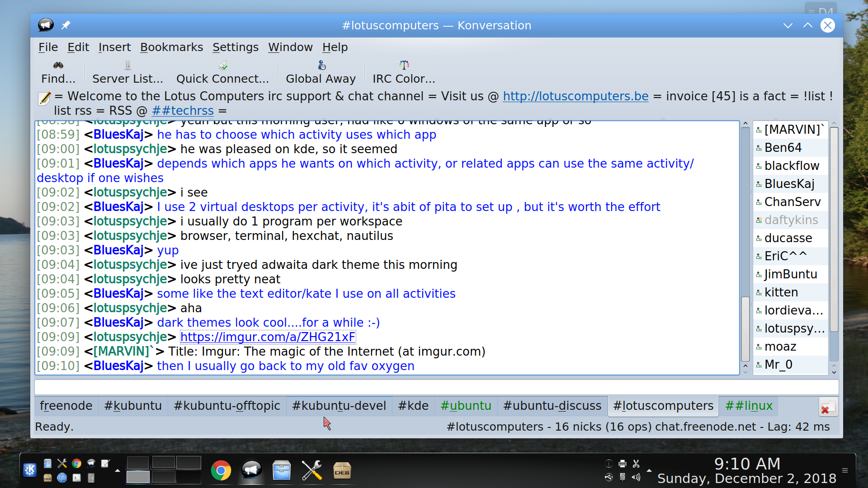This screenshot has width=868, height=488.
Task: Select ChanServ in the nick list
Action: pos(791,202)
